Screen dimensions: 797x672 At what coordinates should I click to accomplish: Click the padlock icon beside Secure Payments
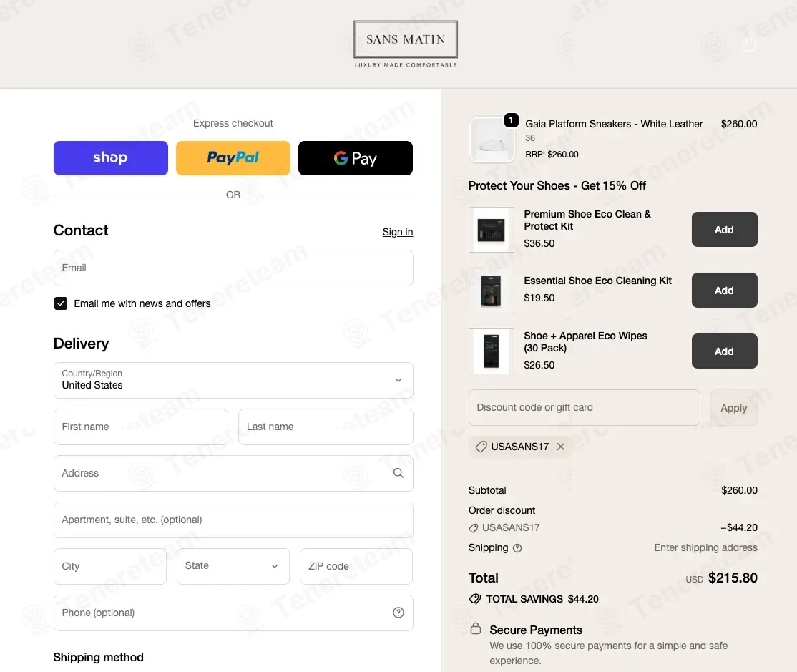[x=476, y=629]
